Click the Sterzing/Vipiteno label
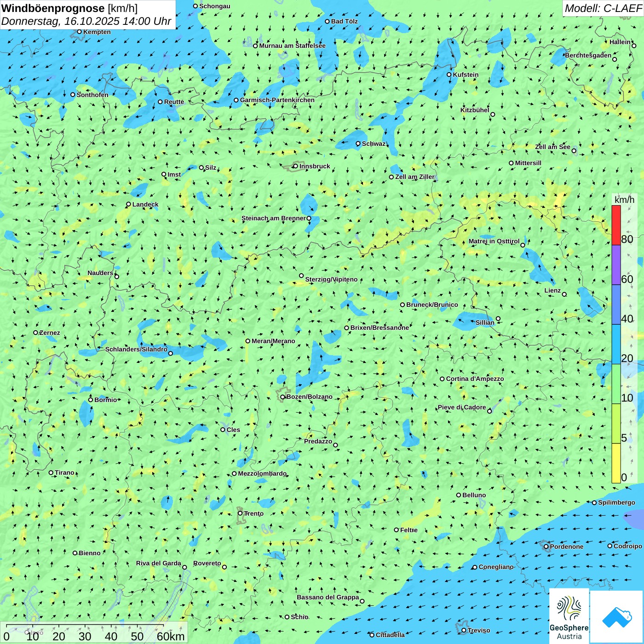 331,279
